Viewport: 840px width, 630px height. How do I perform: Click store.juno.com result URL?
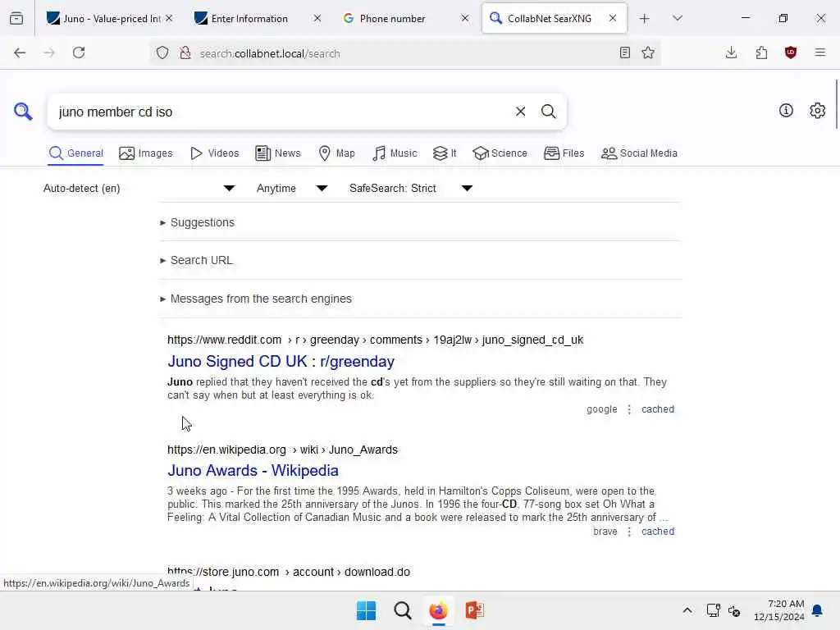click(x=288, y=572)
